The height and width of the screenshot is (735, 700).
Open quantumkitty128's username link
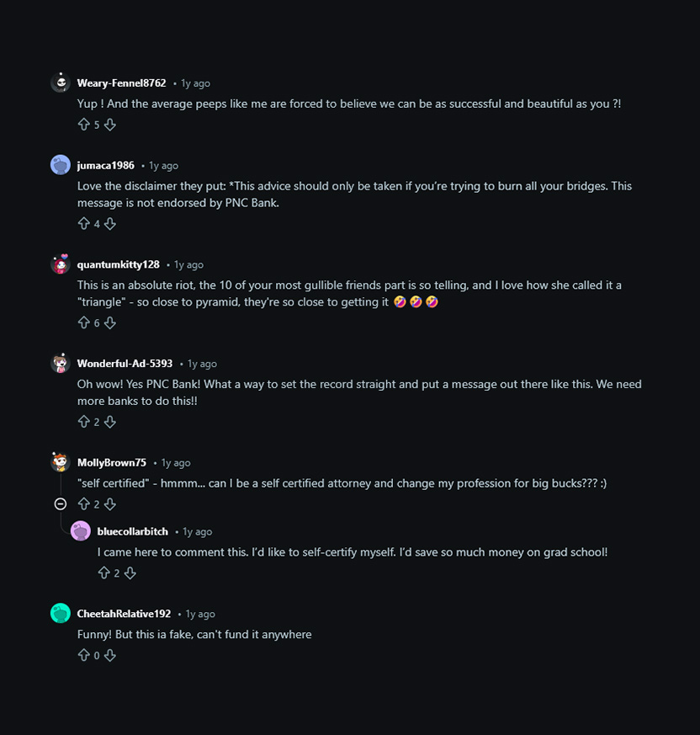[118, 265]
